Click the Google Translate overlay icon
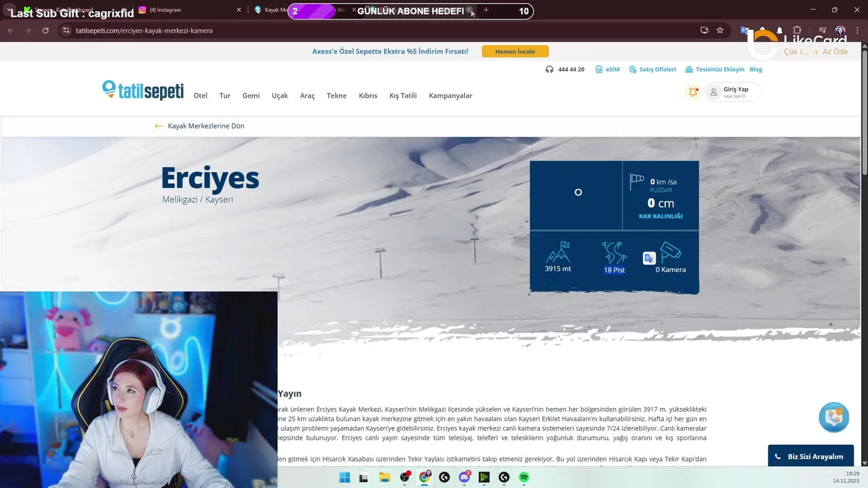 coord(649,258)
